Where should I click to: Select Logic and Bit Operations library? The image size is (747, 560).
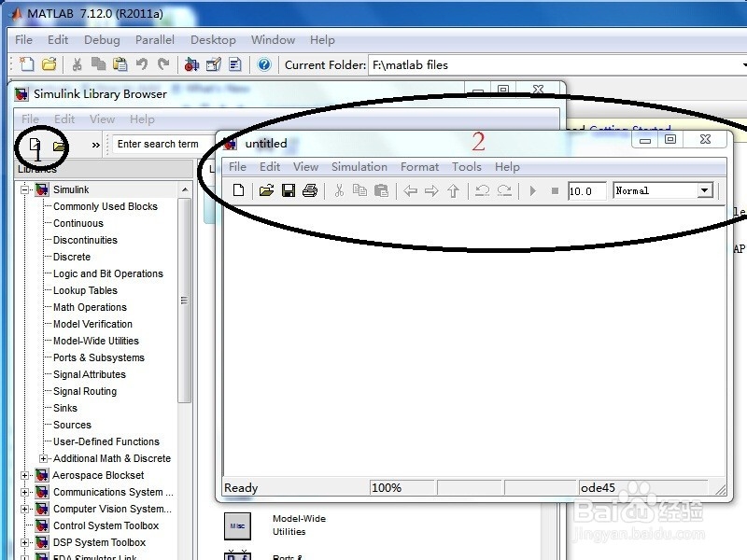(x=108, y=273)
